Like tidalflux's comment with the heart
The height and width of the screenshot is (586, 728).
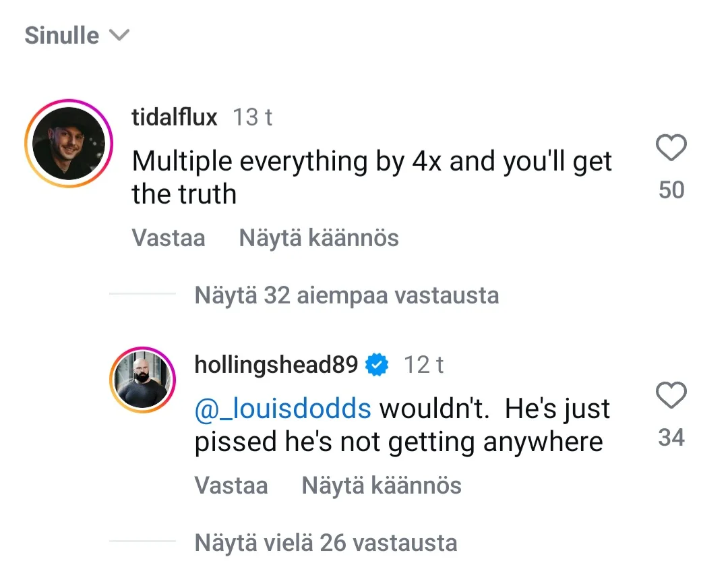click(x=671, y=148)
